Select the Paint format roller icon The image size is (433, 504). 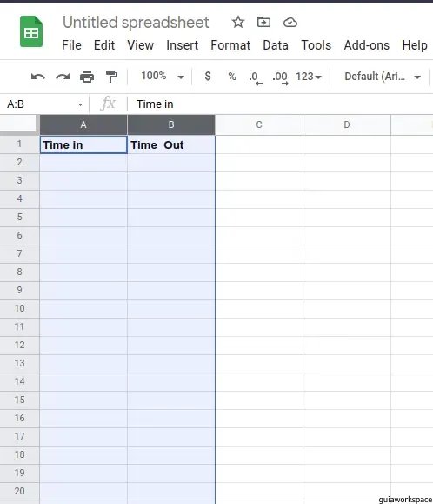pos(111,77)
